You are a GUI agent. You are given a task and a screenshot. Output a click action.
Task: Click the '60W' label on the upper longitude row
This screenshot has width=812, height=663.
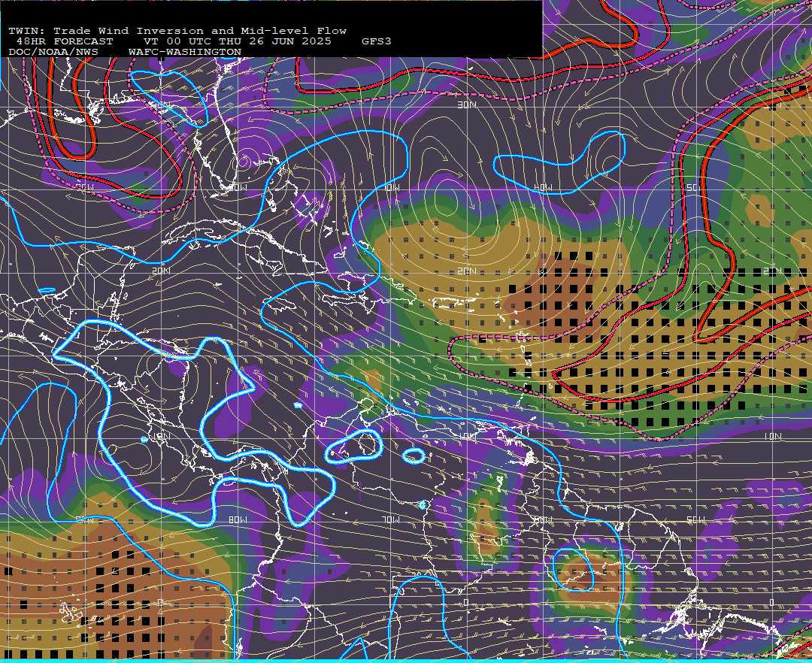543,188
